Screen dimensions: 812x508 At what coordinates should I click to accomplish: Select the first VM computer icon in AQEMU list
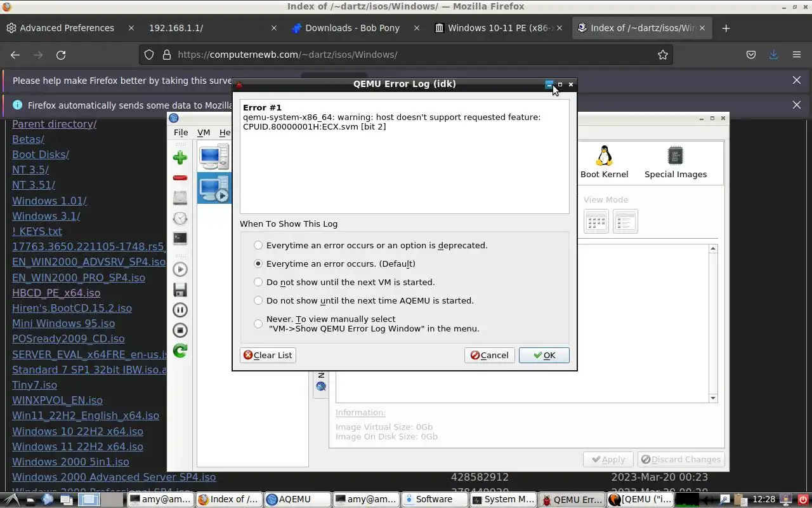[x=213, y=157]
